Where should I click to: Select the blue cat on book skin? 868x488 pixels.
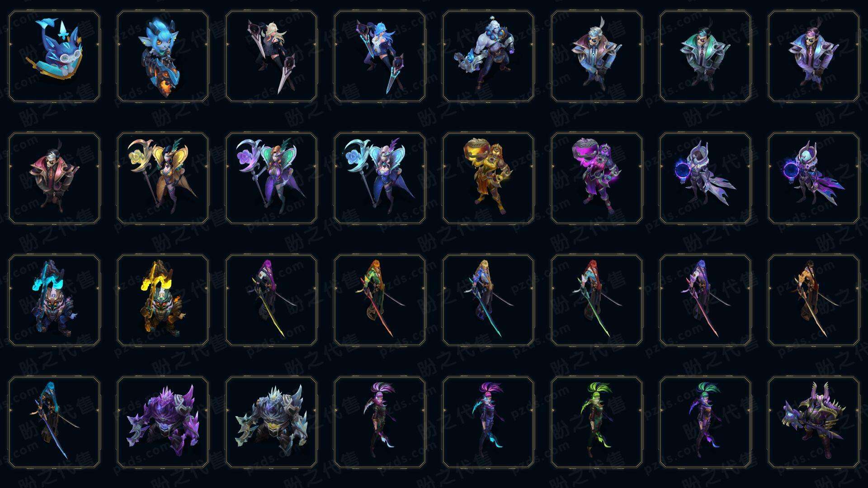click(54, 56)
